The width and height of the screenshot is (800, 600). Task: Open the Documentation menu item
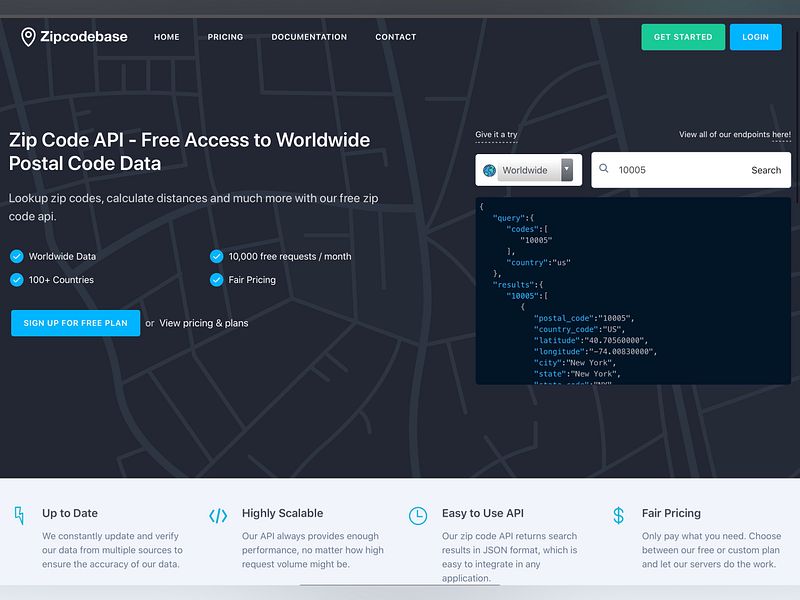(x=309, y=37)
